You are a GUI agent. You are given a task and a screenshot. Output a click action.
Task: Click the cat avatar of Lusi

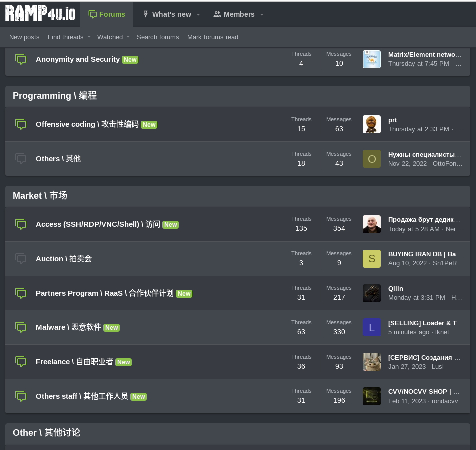372,362
